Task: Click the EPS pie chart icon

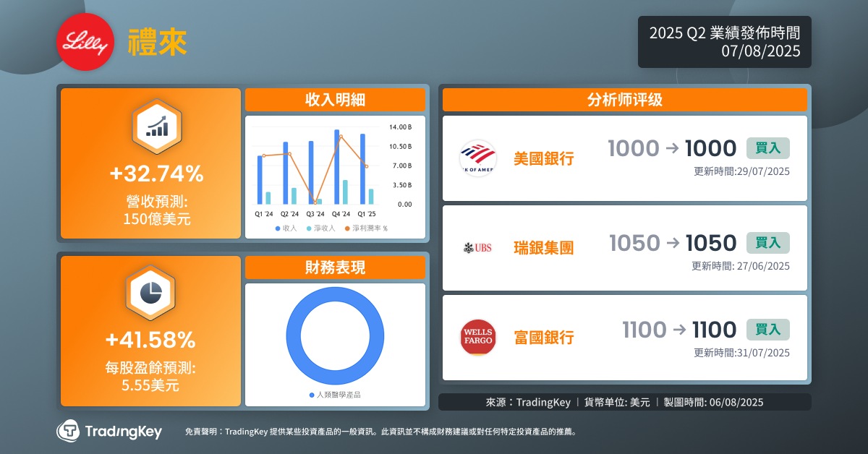Action: point(150,292)
